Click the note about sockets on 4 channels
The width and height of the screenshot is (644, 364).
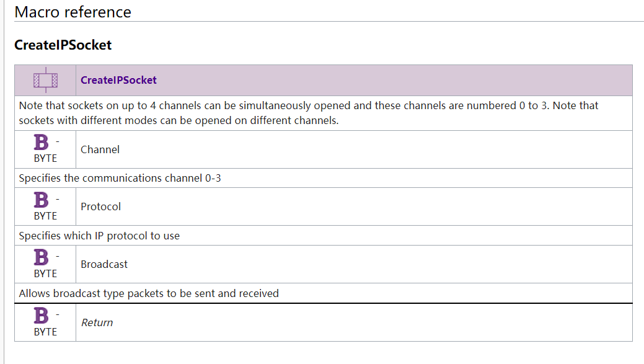(309, 113)
